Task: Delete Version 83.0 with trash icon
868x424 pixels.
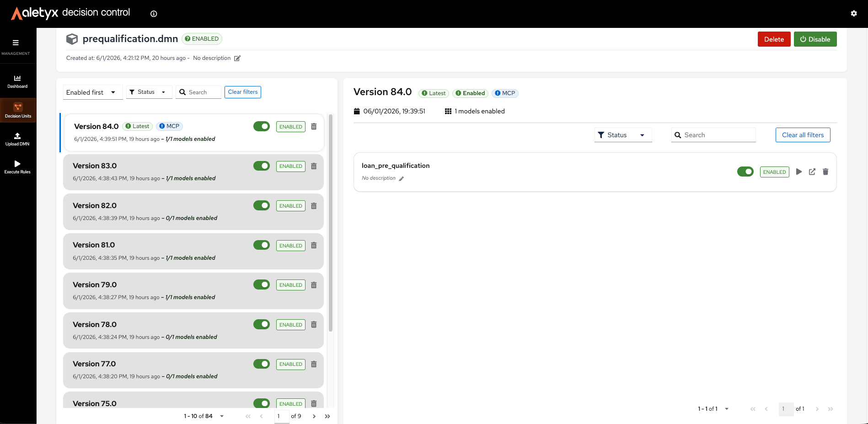Action: coord(314,166)
